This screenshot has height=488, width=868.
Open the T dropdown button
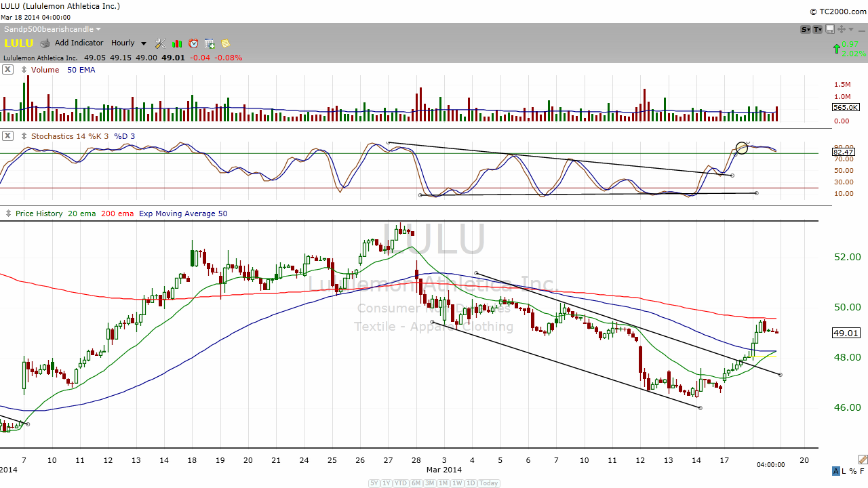click(x=818, y=29)
